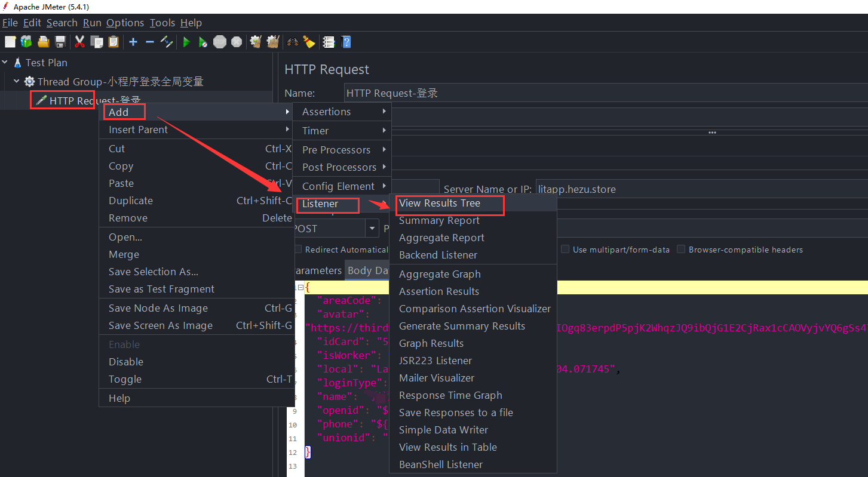Choose Insert Parent in context menu
Screen dimensions: 868x477
coord(197,130)
